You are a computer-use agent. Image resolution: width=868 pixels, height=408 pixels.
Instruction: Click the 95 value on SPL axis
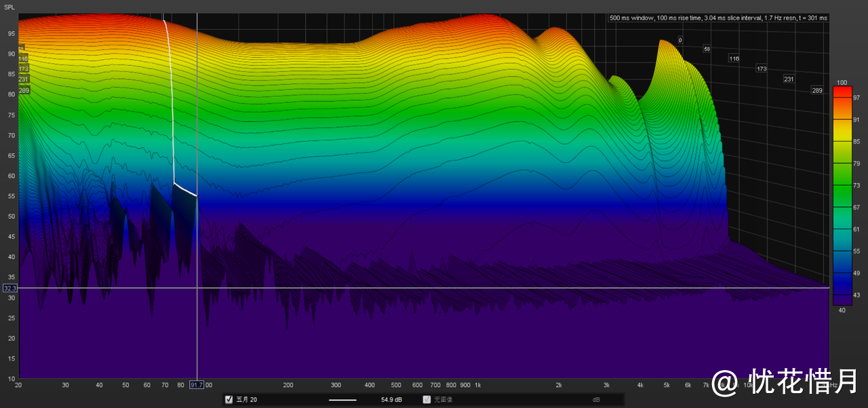click(12, 33)
